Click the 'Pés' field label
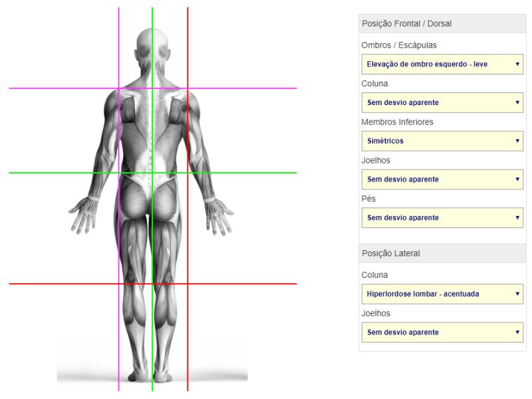 [368, 199]
